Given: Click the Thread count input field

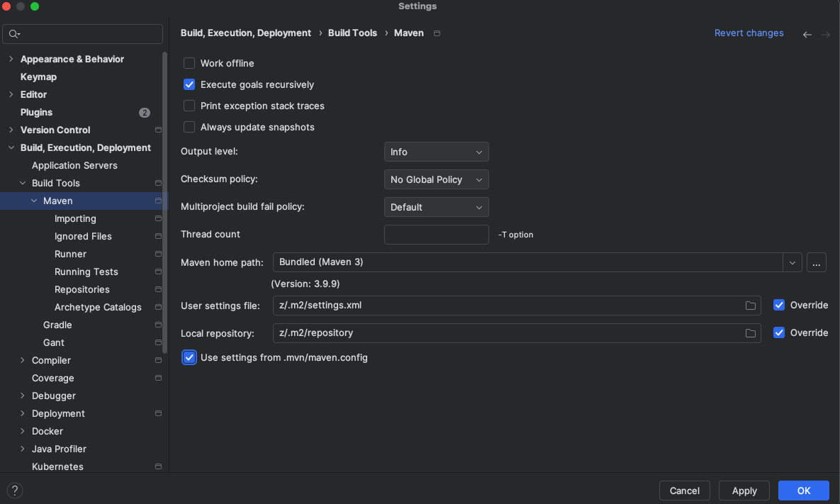Looking at the screenshot, I should pyautogui.click(x=436, y=235).
